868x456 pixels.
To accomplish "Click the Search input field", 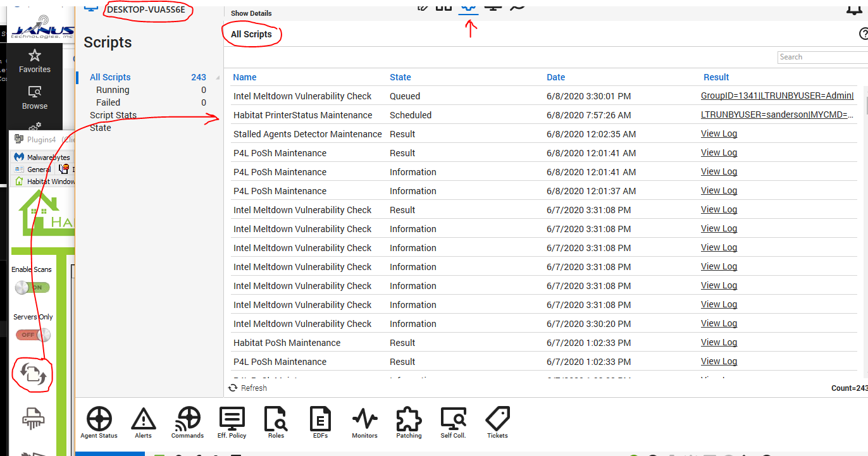I will (822, 57).
